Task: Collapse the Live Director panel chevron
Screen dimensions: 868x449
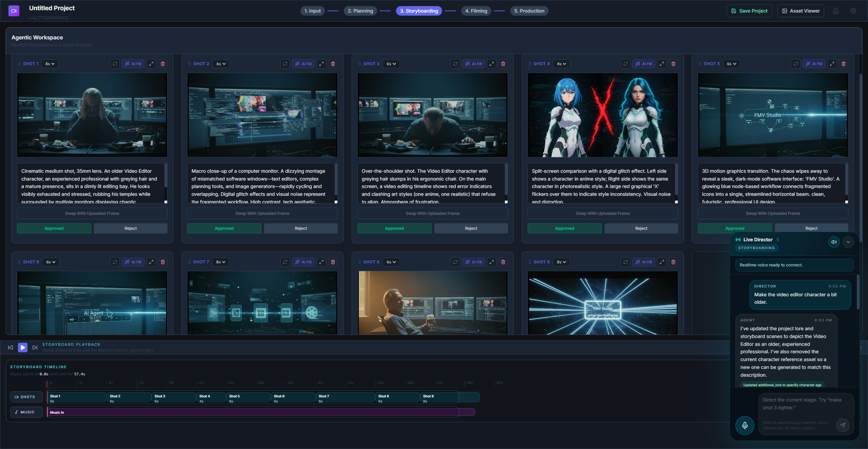Action: click(848, 242)
